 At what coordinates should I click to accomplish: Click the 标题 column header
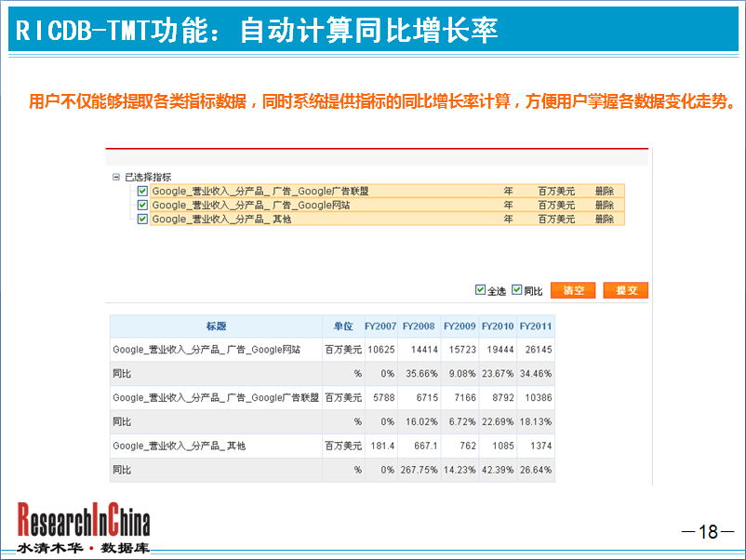pyautogui.click(x=216, y=327)
